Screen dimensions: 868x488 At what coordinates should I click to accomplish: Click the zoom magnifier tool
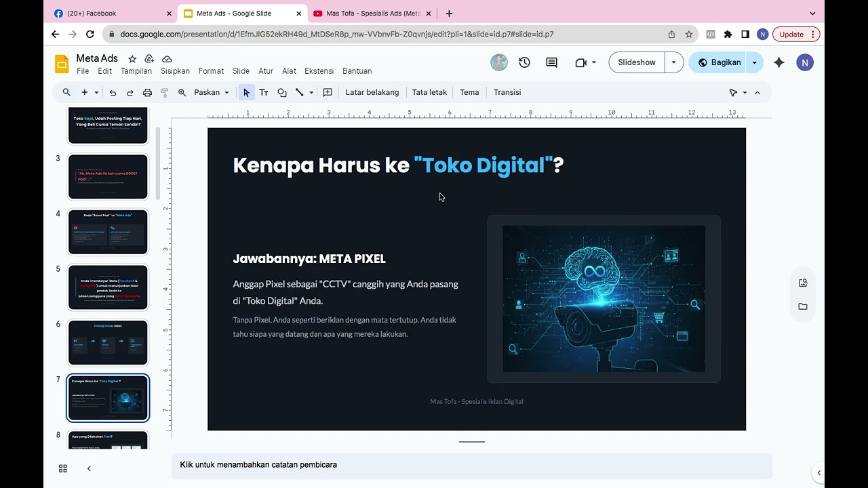pos(182,92)
